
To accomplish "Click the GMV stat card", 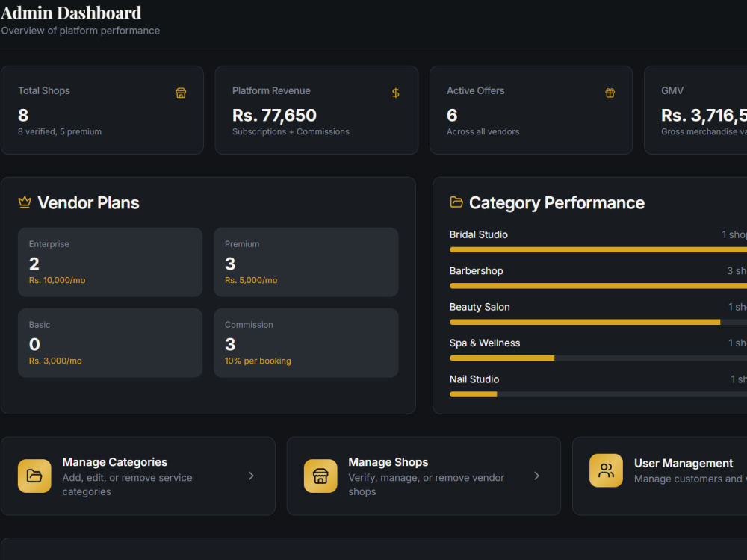I will 695,110.
